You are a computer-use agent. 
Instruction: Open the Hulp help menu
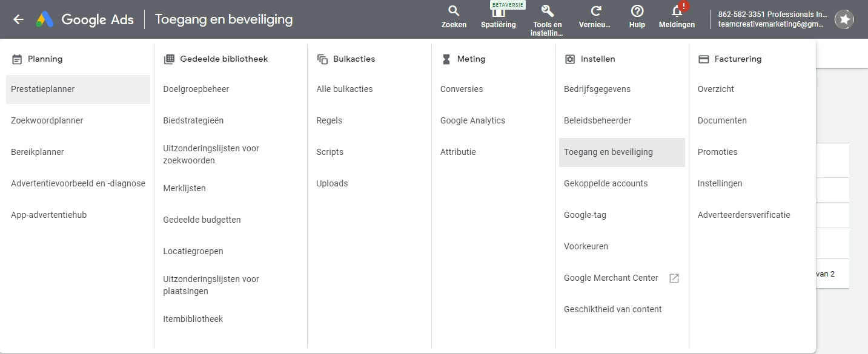tap(637, 17)
